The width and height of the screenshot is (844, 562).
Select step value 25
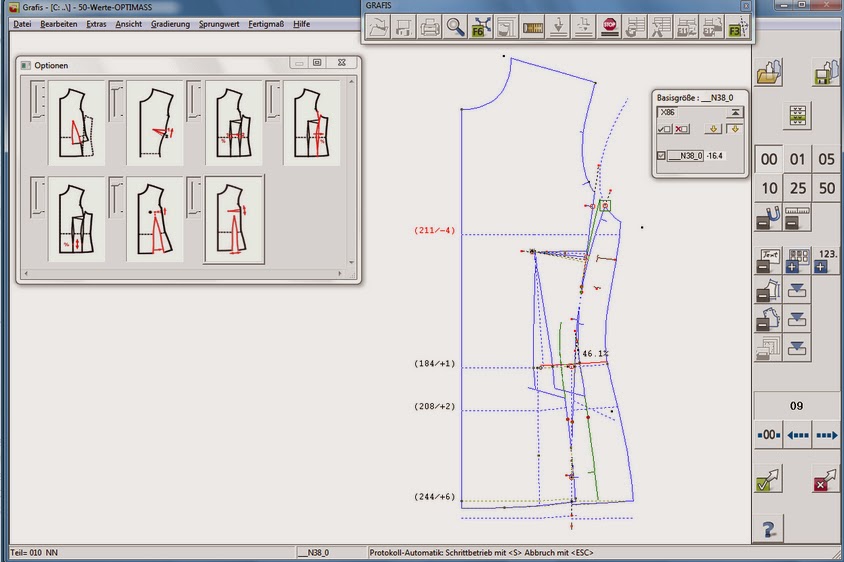pyautogui.click(x=798, y=188)
